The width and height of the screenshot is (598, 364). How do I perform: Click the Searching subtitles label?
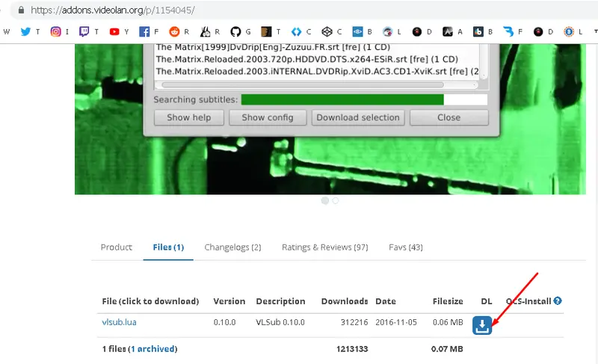pos(195,100)
